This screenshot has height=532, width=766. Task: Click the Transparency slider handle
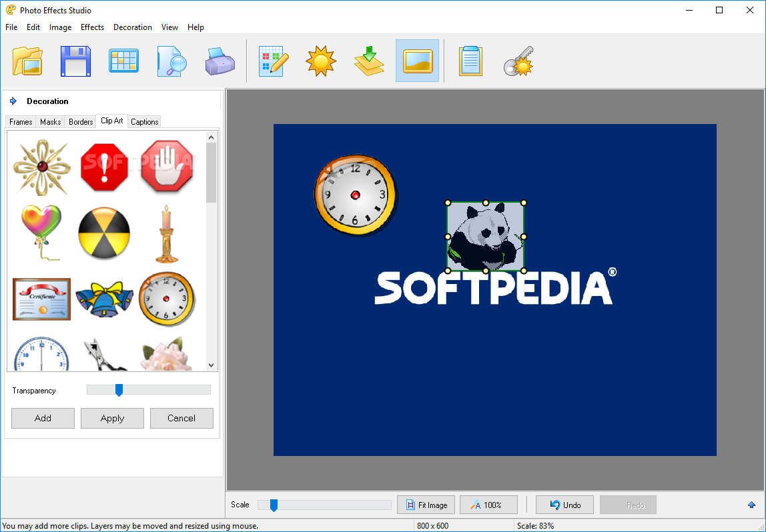pyautogui.click(x=119, y=390)
